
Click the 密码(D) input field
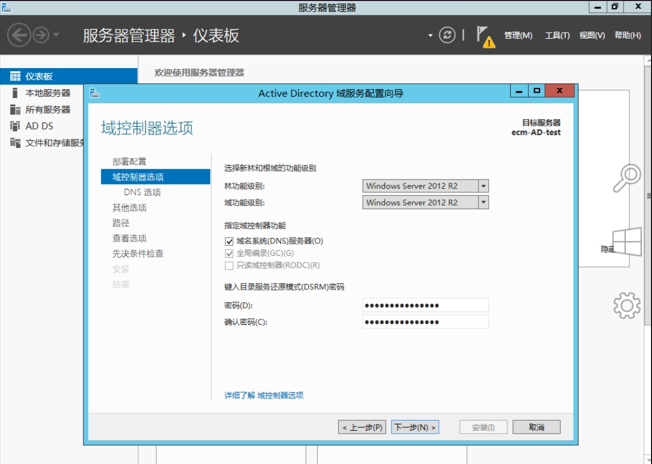[x=425, y=305]
